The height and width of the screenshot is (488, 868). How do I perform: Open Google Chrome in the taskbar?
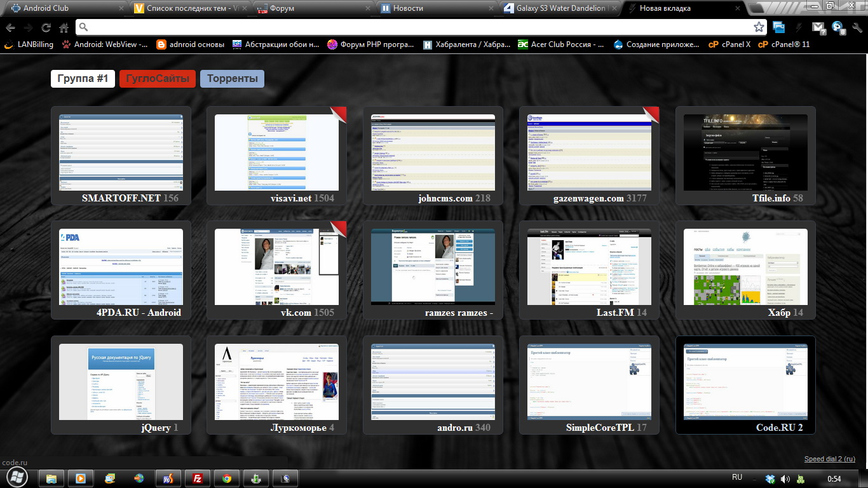pos(227,478)
